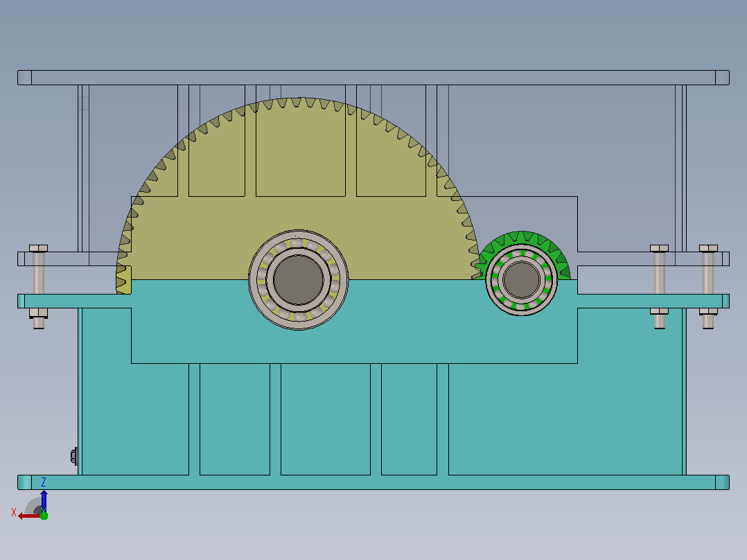Select the small green pinion gear

click(524, 238)
